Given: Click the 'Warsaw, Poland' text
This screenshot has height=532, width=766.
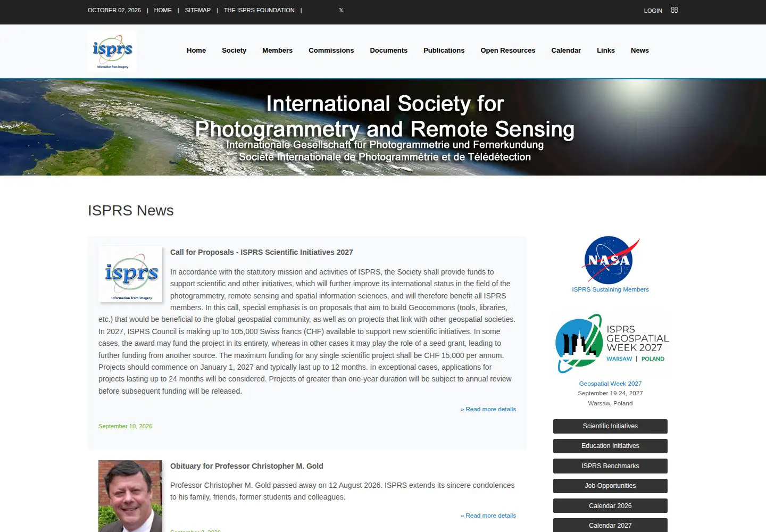Looking at the screenshot, I should coord(611,403).
